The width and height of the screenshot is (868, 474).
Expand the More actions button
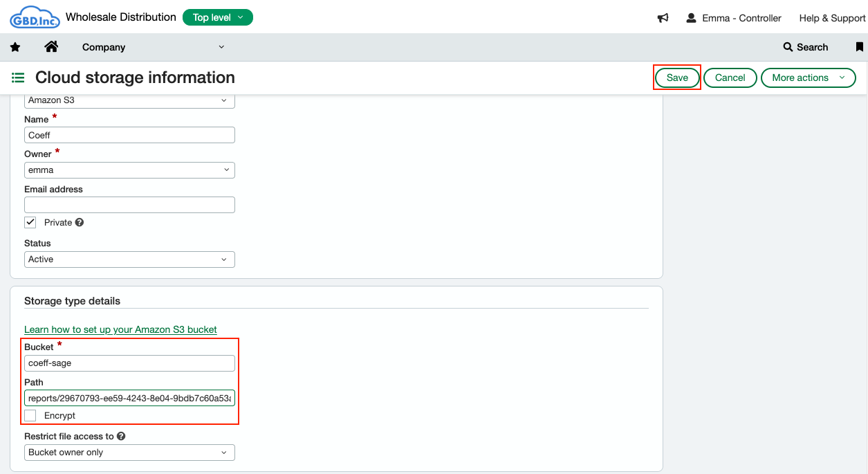coord(808,78)
